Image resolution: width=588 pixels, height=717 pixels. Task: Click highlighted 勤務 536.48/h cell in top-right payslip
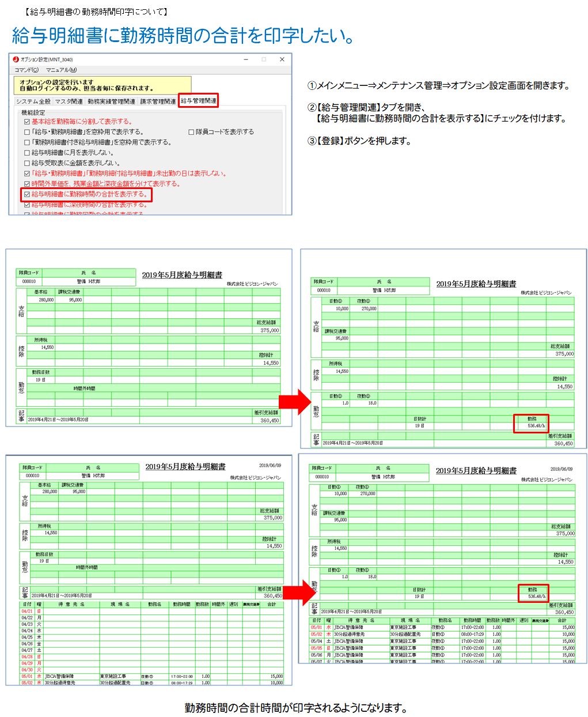coord(530,423)
